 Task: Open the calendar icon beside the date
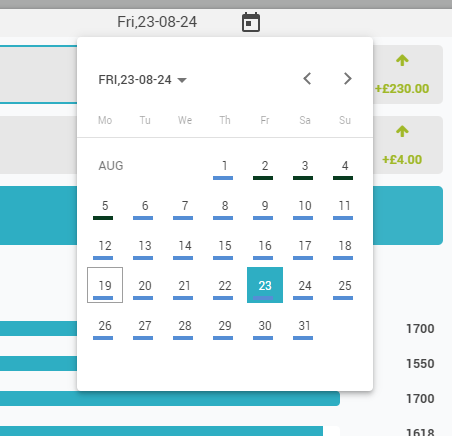251,22
